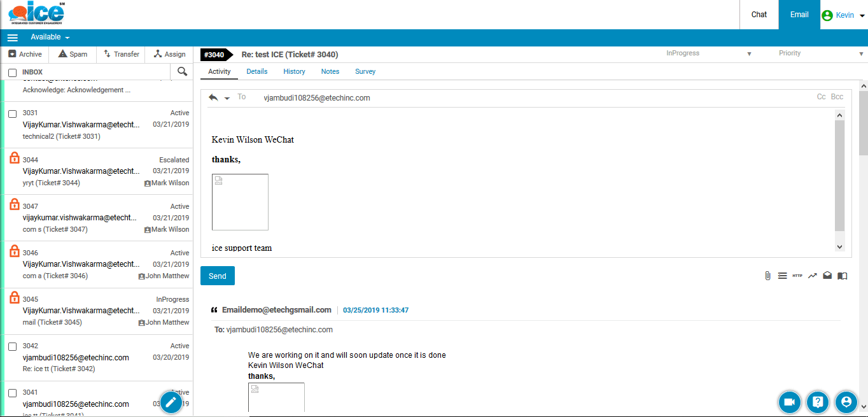The height and width of the screenshot is (417, 868).
Task: Switch to the History tab
Action: [x=294, y=71]
